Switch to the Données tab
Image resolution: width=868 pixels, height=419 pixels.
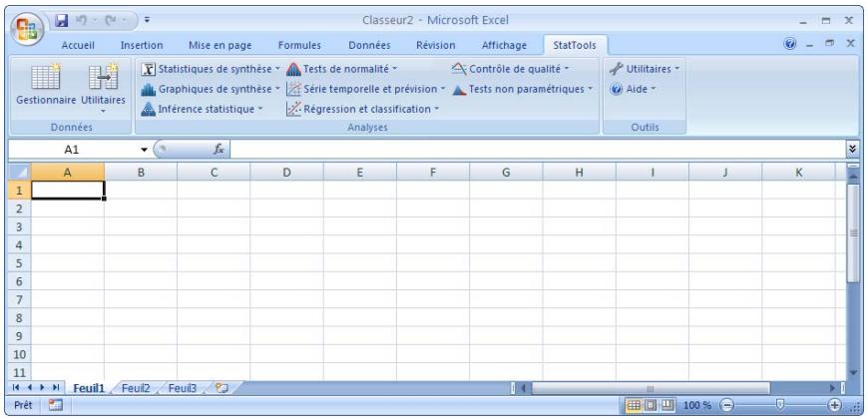coord(369,45)
